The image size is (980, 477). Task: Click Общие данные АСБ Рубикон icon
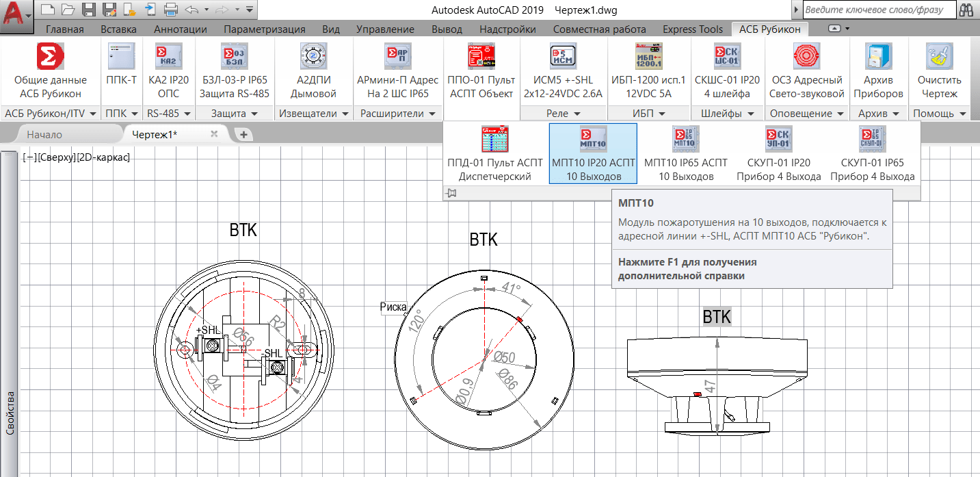click(x=51, y=72)
